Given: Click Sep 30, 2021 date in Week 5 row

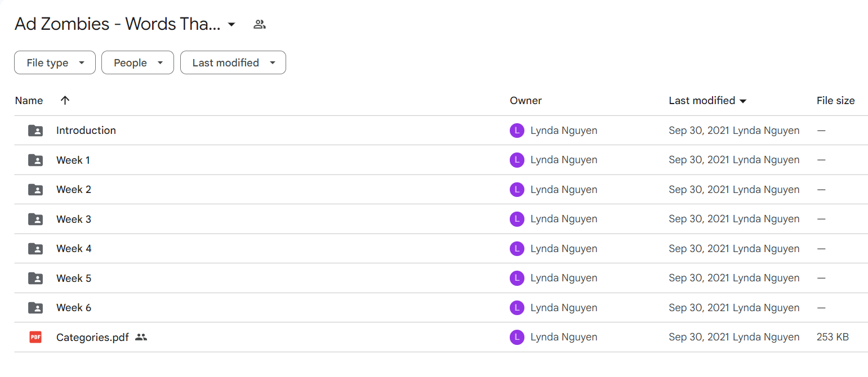Looking at the screenshot, I should coord(699,279).
